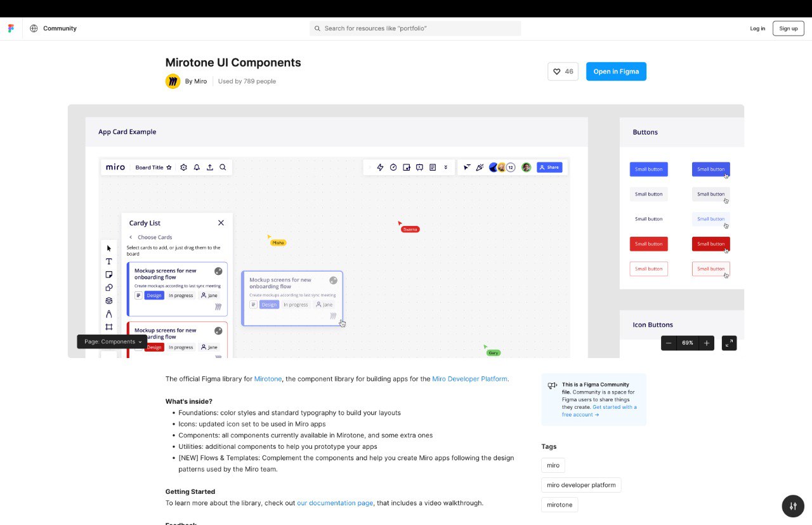Click the Community globe icon
The width and height of the screenshot is (812, 525).
pos(34,29)
